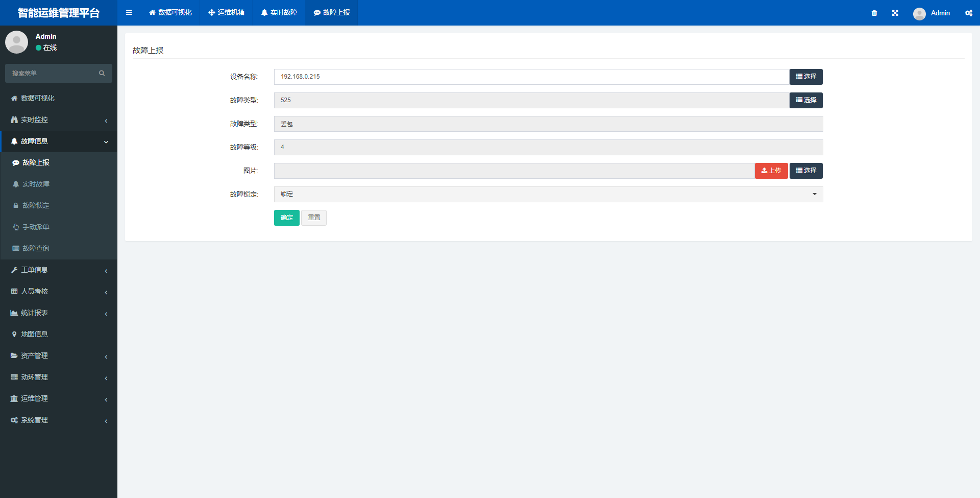
Task: Click 故障等级 field showing 4
Action: point(548,147)
